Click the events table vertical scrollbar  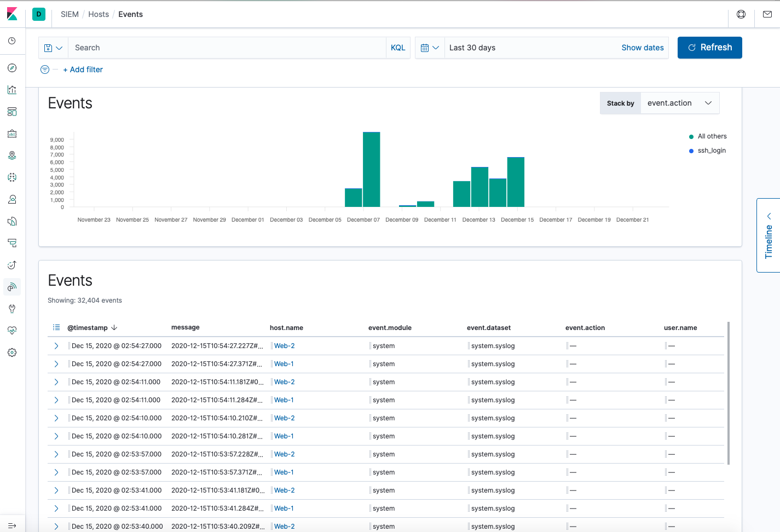coord(728,393)
